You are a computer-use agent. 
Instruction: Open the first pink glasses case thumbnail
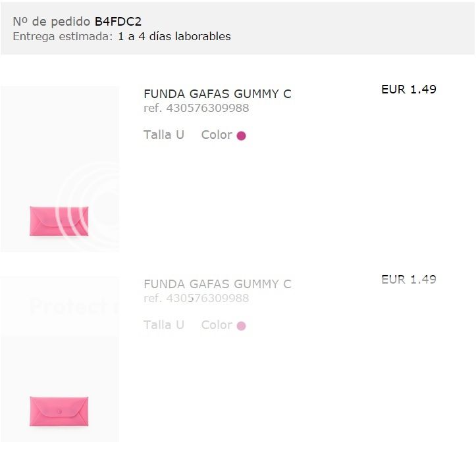coord(59,221)
